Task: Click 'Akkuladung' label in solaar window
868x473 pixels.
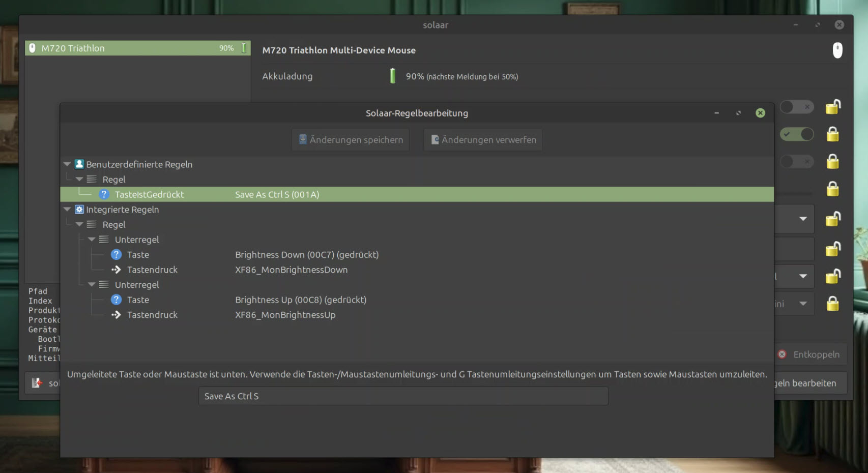Action: pos(287,76)
